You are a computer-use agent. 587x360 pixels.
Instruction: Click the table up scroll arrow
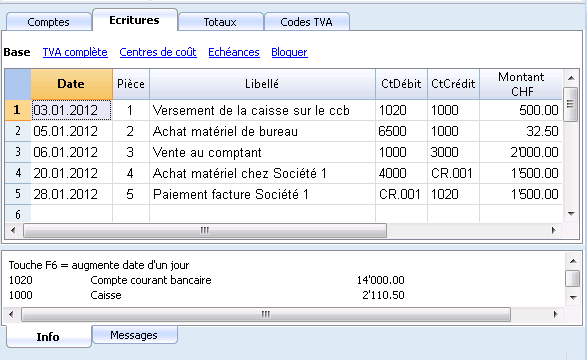tap(571, 78)
